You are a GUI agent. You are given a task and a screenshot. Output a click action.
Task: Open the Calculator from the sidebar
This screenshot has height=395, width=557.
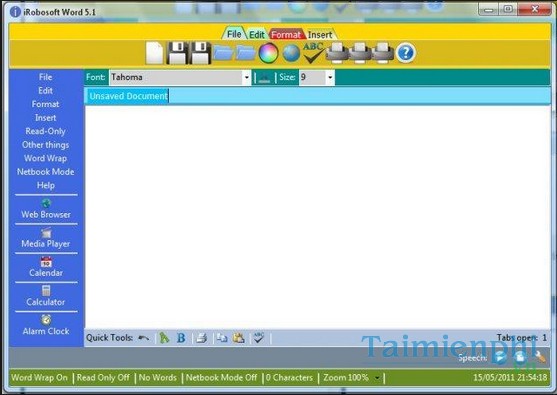[x=46, y=296]
